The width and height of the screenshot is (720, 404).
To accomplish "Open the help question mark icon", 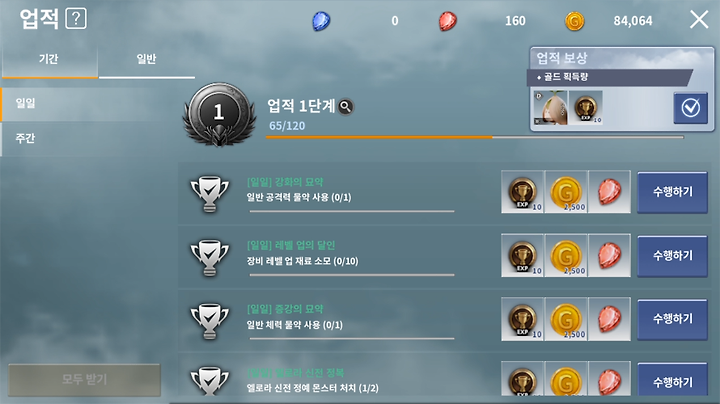I will tap(76, 19).
